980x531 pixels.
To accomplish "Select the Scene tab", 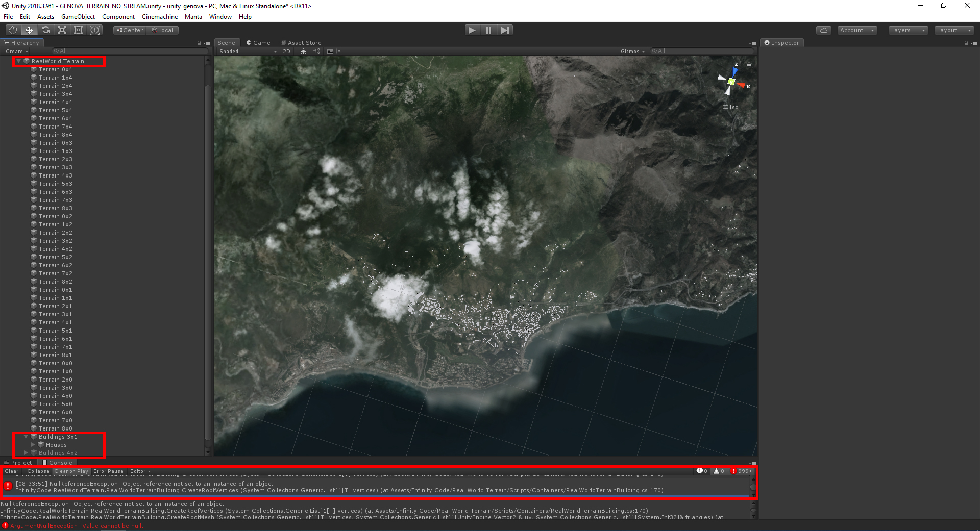I will [x=227, y=43].
